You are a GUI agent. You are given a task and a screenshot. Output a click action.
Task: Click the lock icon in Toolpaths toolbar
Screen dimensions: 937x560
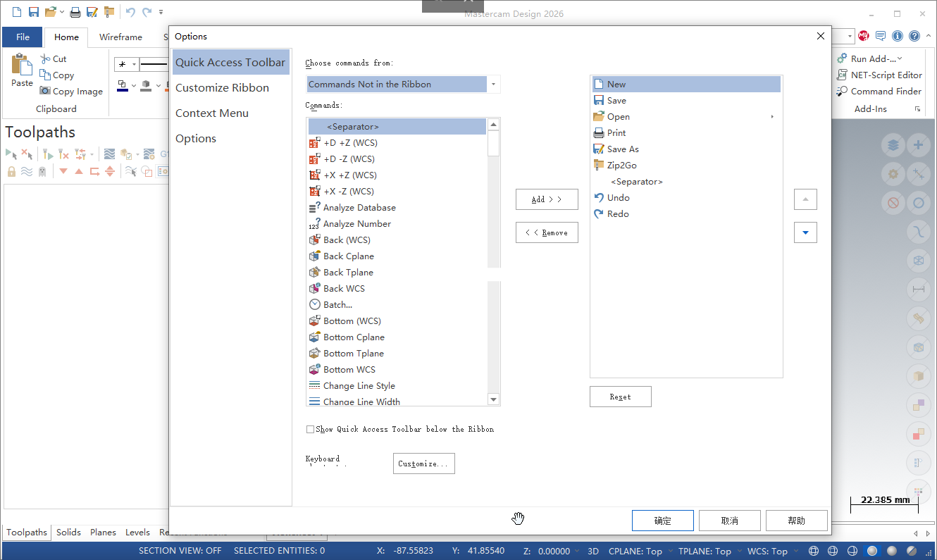11,171
